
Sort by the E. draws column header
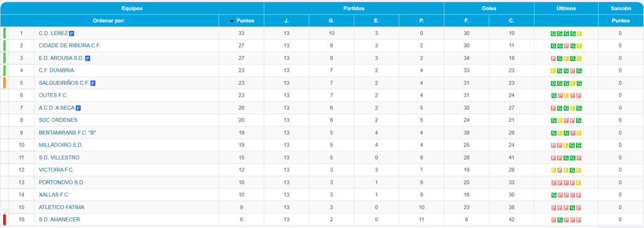click(377, 21)
